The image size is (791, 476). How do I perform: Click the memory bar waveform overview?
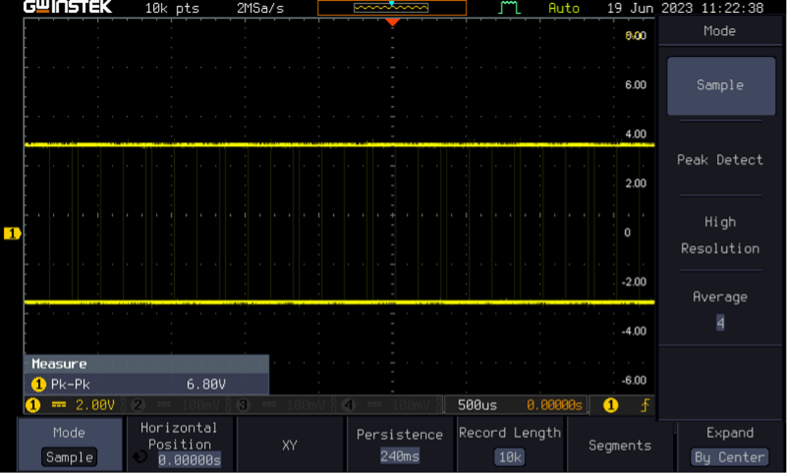click(x=393, y=8)
